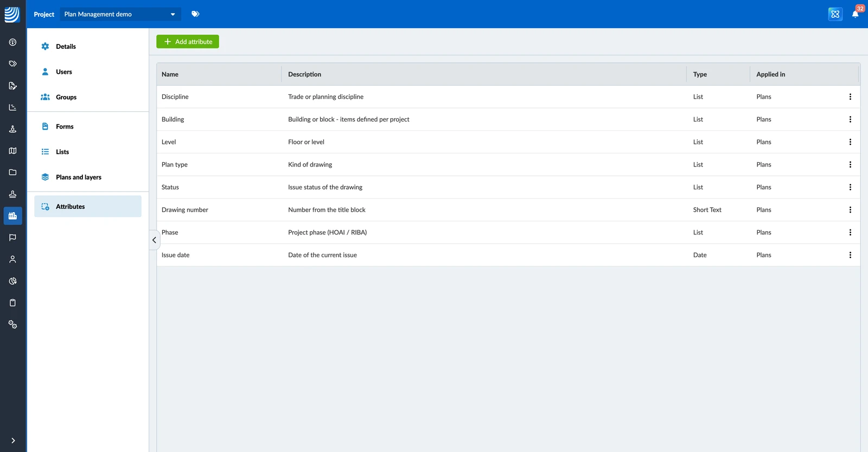Click the blue square icon beside notifications

click(835, 14)
